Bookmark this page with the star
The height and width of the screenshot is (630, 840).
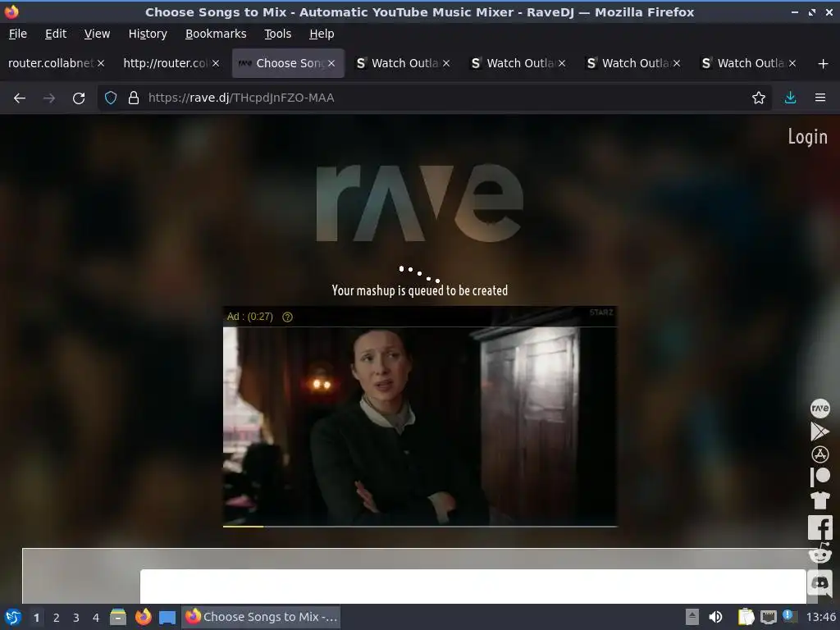pos(758,98)
